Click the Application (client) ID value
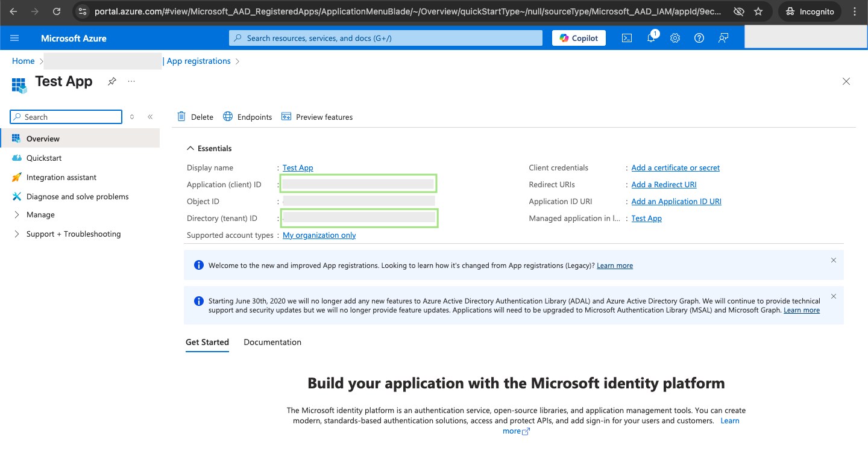 (x=358, y=184)
